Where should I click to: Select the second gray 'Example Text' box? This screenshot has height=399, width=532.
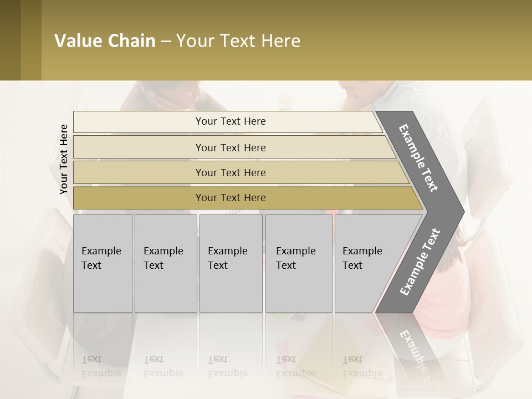[x=165, y=263]
